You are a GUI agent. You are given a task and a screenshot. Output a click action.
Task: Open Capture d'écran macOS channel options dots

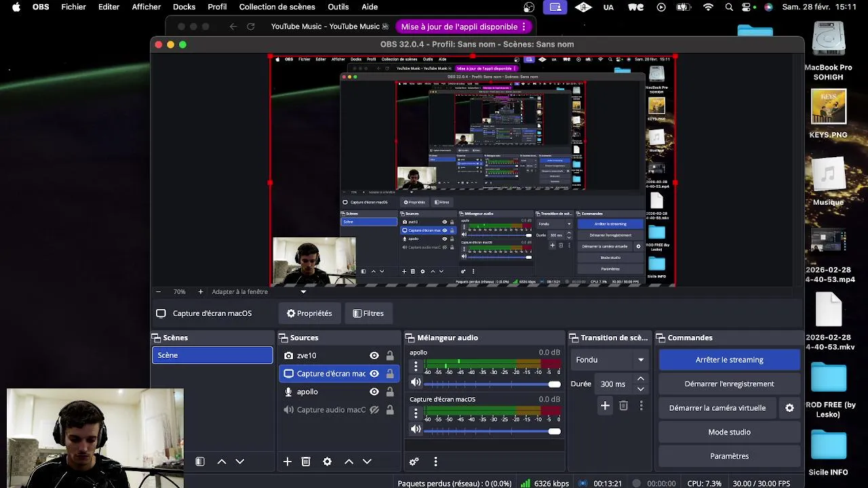(416, 413)
